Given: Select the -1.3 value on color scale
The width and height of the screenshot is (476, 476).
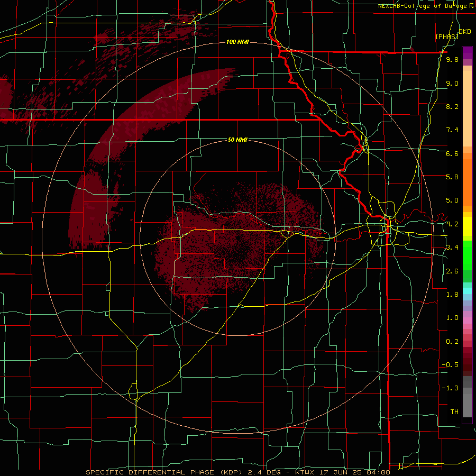Looking at the screenshot, I should (x=450, y=388).
